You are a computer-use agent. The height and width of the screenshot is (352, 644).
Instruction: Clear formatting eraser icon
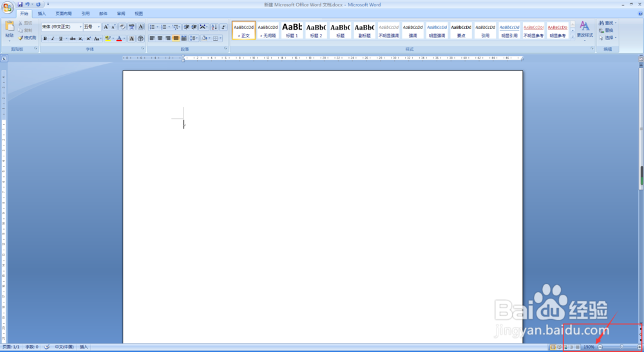coord(122,26)
